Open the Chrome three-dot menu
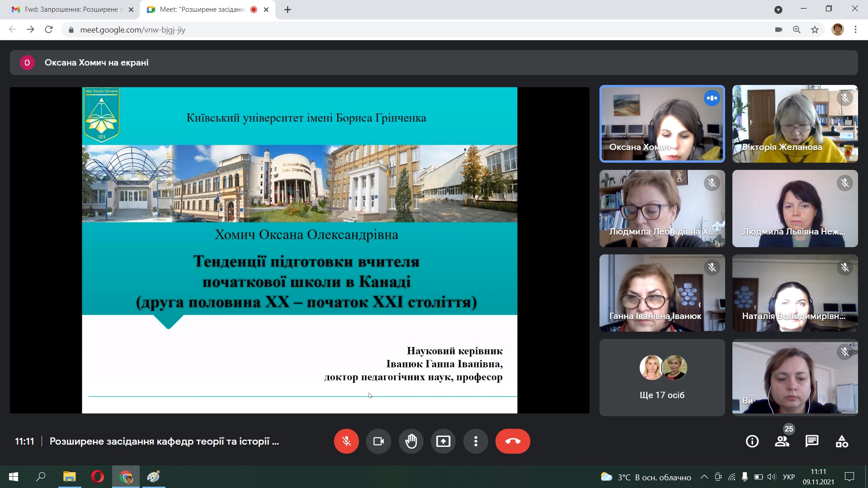 [x=855, y=30]
